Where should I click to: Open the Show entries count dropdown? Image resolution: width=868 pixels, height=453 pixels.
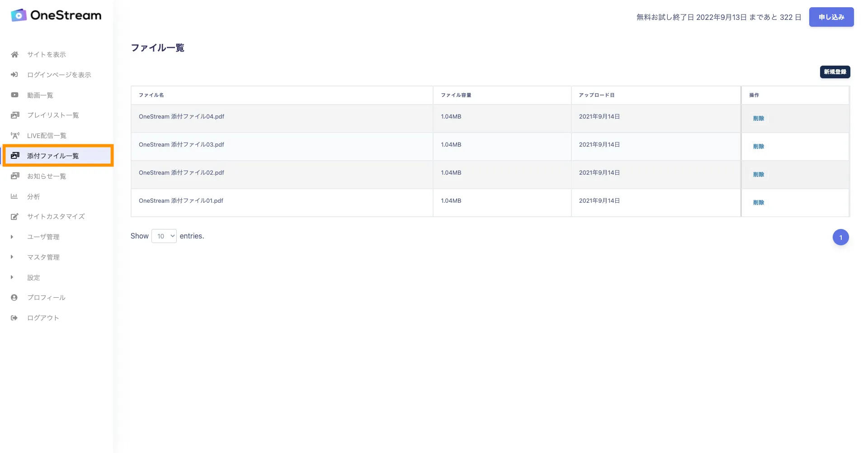164,236
